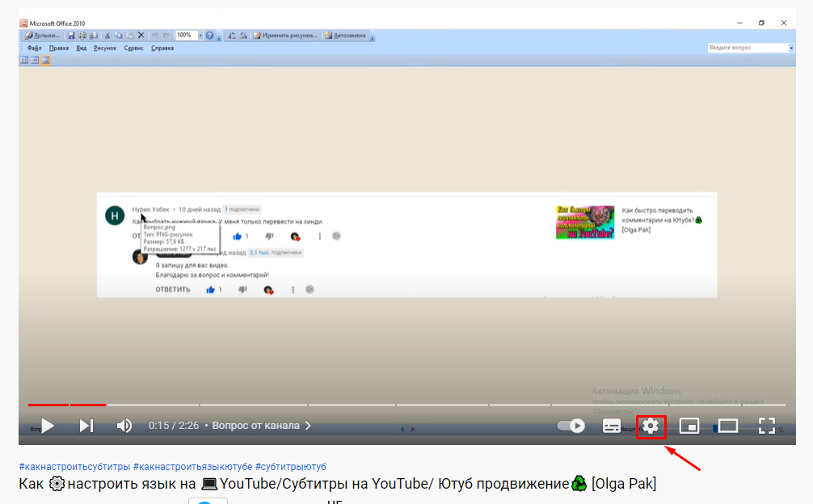Image resolution: width=813 pixels, height=504 pixels.
Task: Expand the chapter 'Вопрос от канала'
Action: 262,426
